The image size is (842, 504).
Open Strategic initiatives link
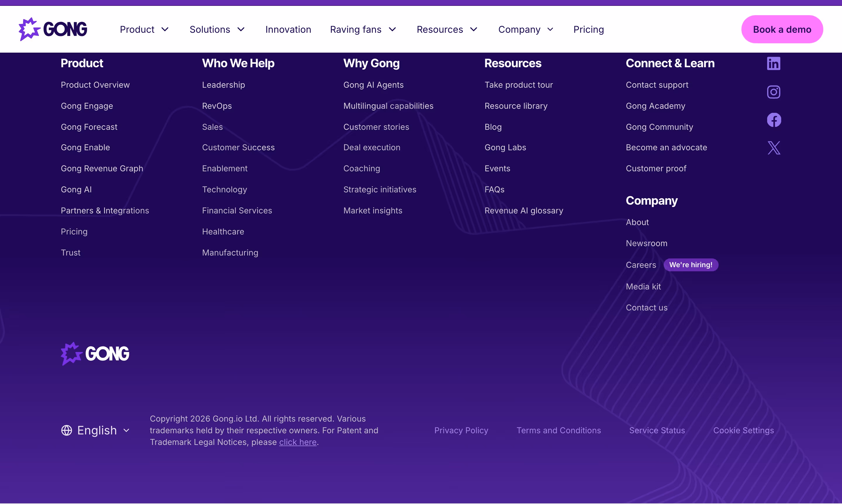tap(380, 189)
